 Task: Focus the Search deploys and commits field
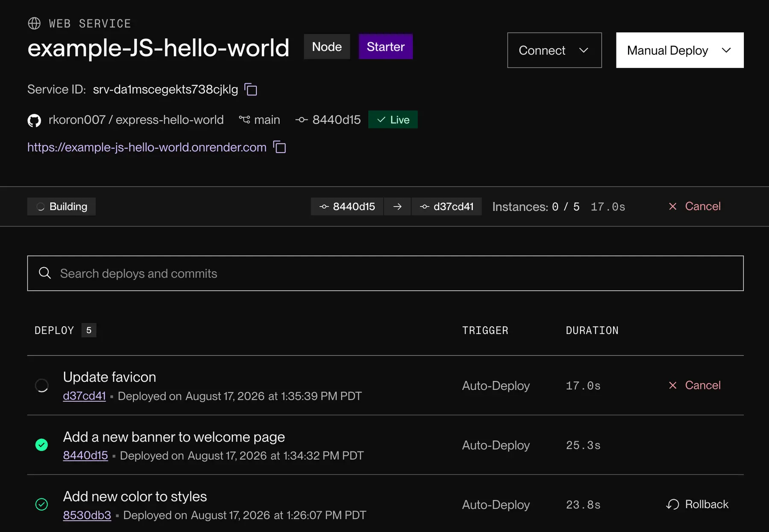coord(385,273)
